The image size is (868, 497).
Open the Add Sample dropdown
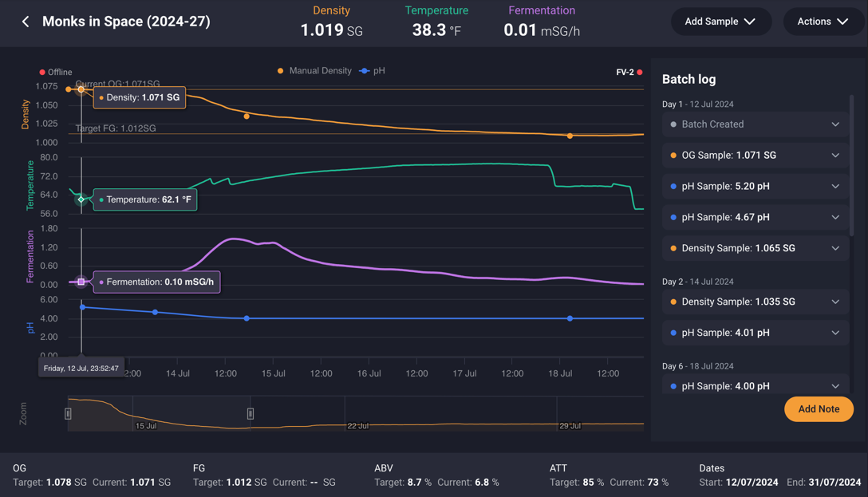coord(720,22)
